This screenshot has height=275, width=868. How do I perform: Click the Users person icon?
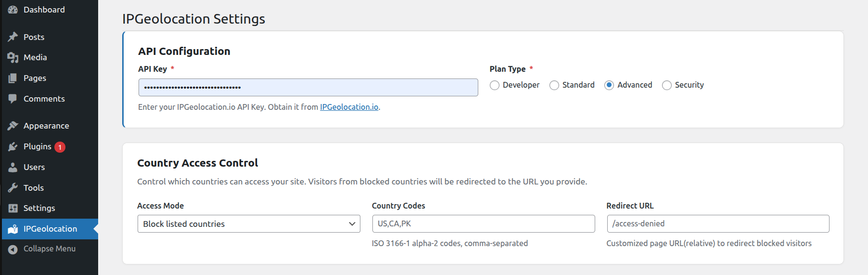(13, 167)
